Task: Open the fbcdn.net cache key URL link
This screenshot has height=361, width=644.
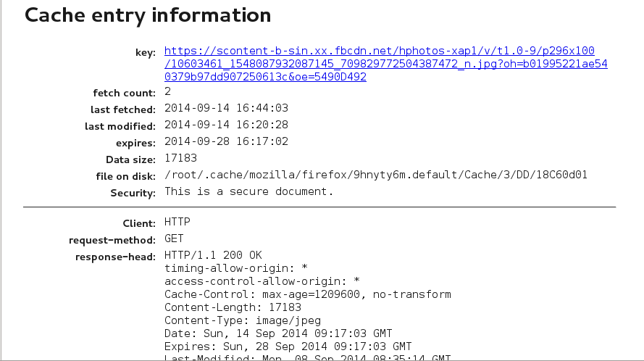Action: pos(385,64)
